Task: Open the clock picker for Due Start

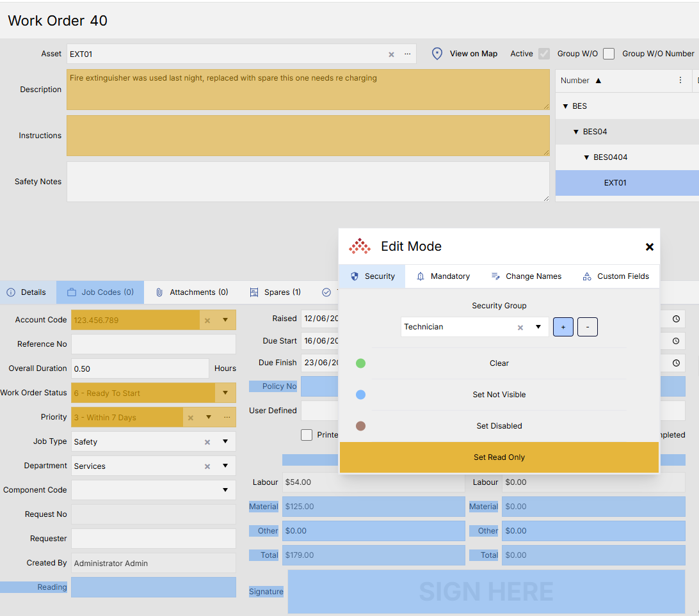Action: click(x=676, y=341)
